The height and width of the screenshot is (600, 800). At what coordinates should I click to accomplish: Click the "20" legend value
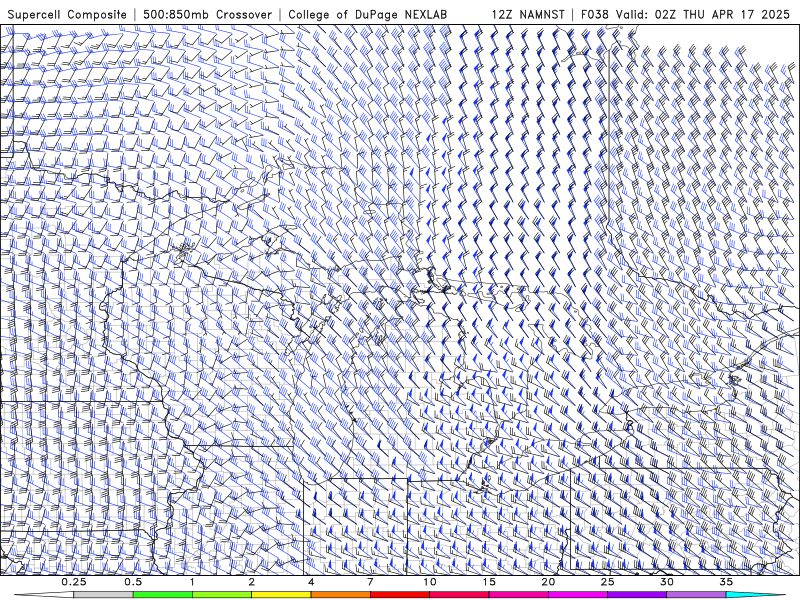point(548,582)
